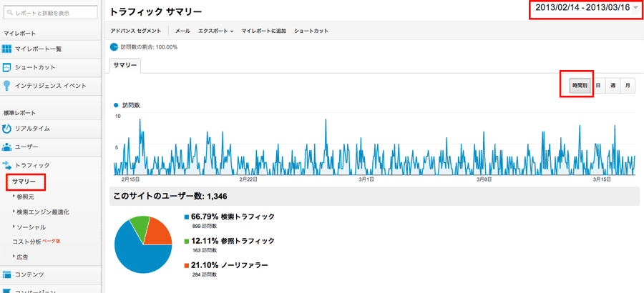The width and height of the screenshot is (644, 293).
Task: Click the 訪問数の割合: 100.00% text
Action: point(149,47)
